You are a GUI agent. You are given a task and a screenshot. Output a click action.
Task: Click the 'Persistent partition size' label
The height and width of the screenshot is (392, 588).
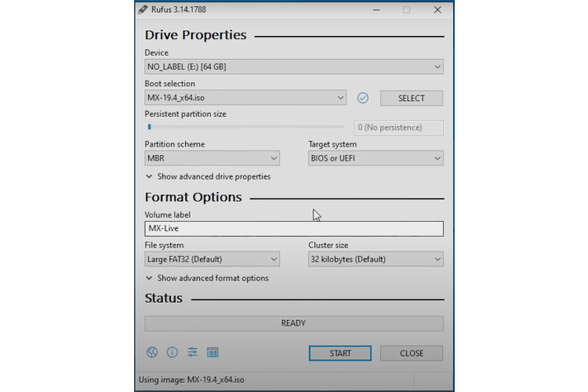pyautogui.click(x=186, y=114)
